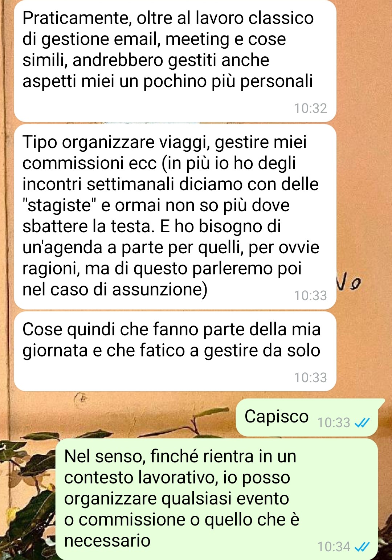Tap the blue double-check on the 10:34 message
The height and width of the screenshot is (560, 392).
(x=362, y=547)
